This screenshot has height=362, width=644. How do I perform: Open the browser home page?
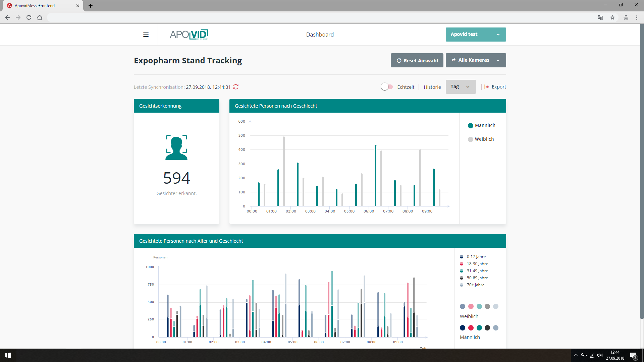pyautogui.click(x=40, y=17)
